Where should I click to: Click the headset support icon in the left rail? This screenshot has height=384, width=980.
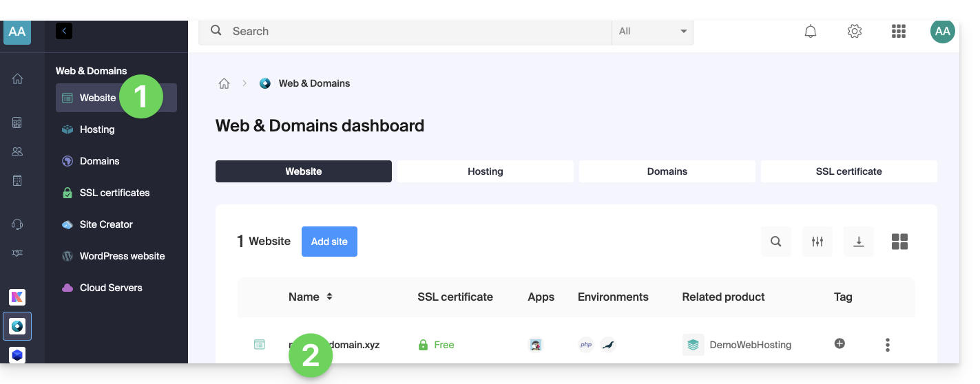click(x=17, y=224)
